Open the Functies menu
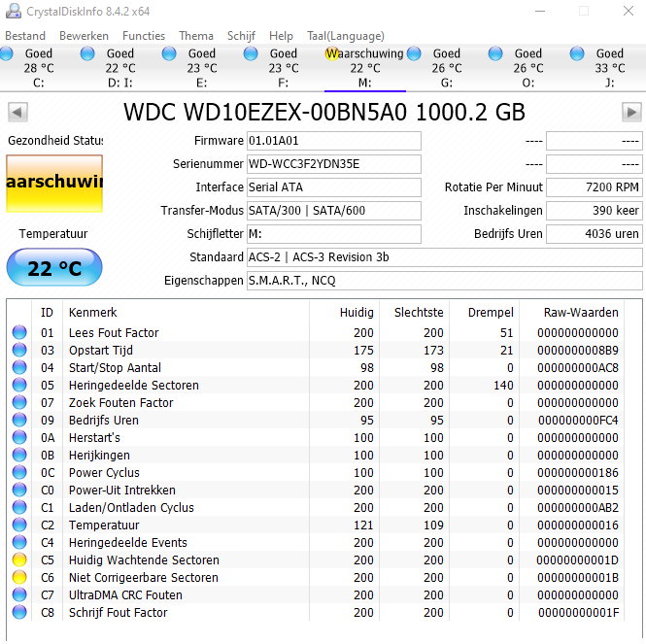The width and height of the screenshot is (646, 644). (x=144, y=36)
